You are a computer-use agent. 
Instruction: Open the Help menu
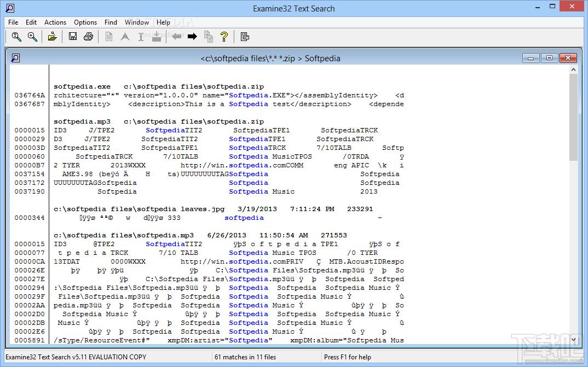tap(164, 22)
